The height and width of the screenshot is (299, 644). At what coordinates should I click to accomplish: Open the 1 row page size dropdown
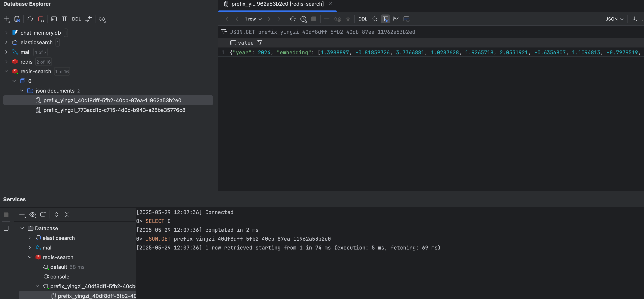[253, 19]
